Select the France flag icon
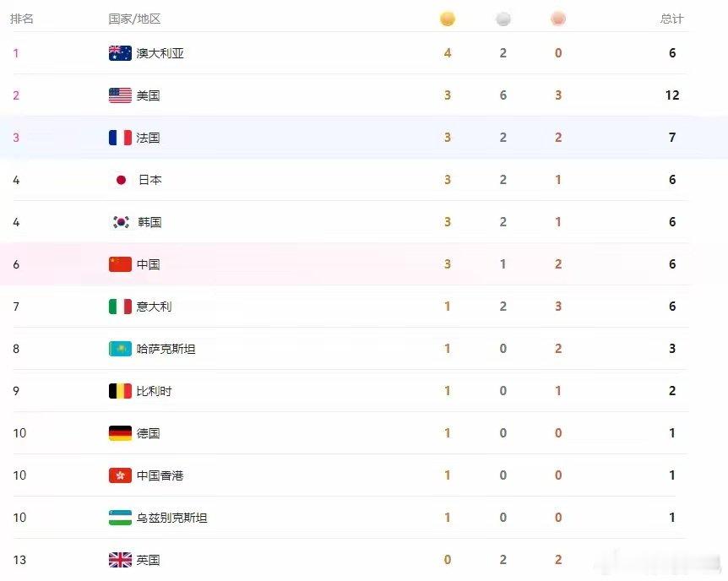The height and width of the screenshot is (581, 728). [120, 138]
